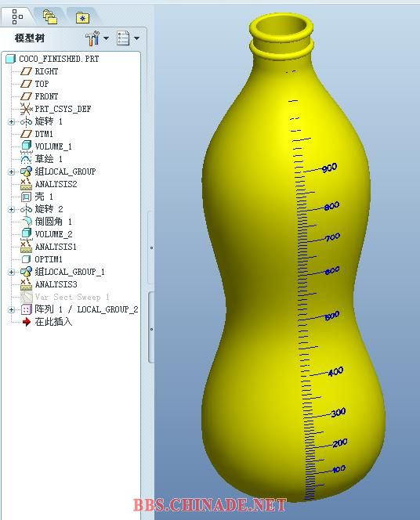The width and height of the screenshot is (420, 520).
Task: Select the ANALYSIS2 analysis icon
Action: point(26,184)
